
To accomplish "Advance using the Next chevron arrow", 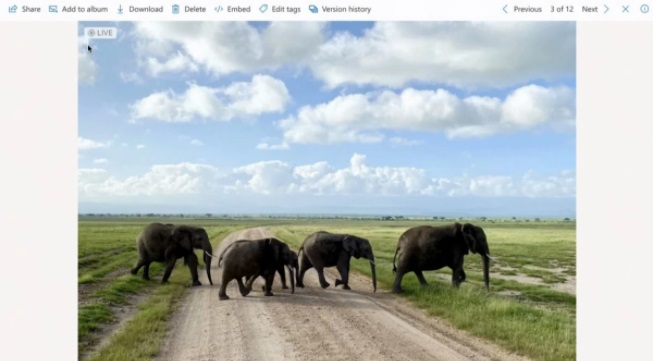I will click(x=606, y=9).
